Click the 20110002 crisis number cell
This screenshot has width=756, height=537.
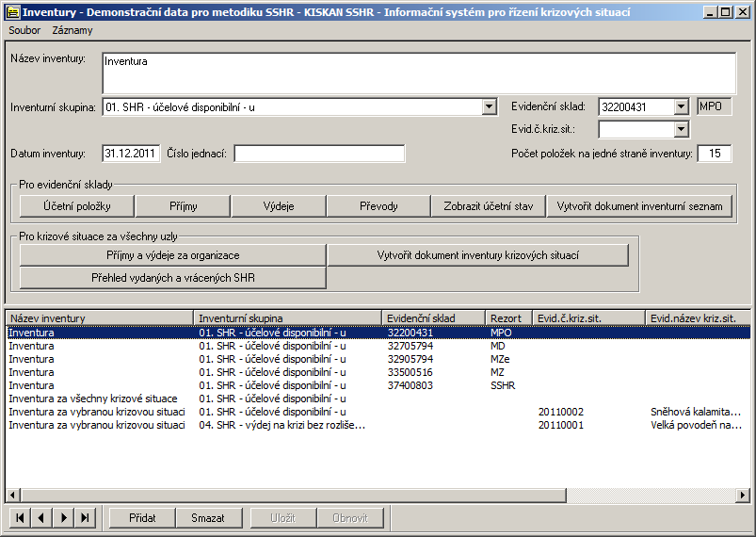click(x=561, y=412)
